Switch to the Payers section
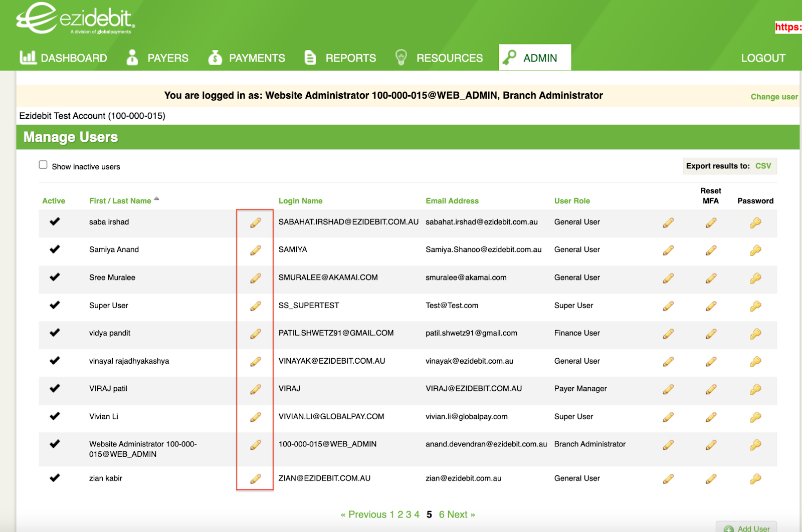This screenshot has height=532, width=802. (167, 58)
